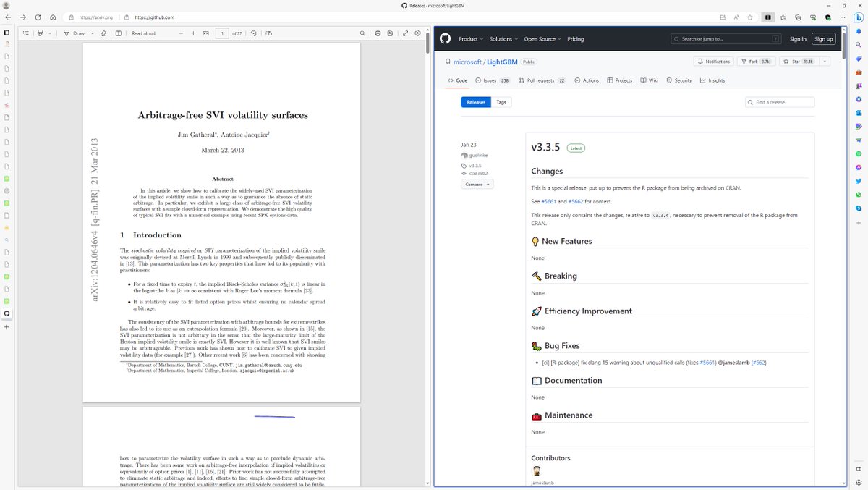Zoom out the PDF with minus button
868x490 pixels.
[x=180, y=33]
